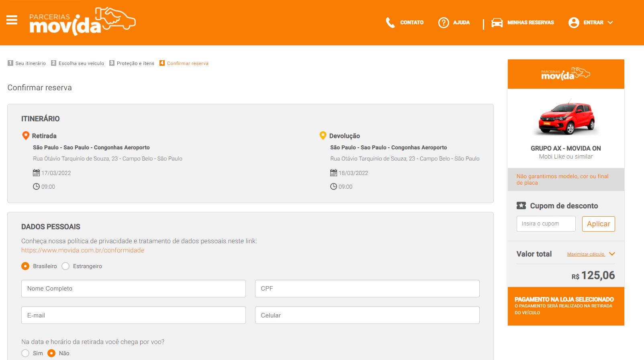Click the red Mobi Like car thumbnail
This screenshot has width=644, height=360.
567,118
